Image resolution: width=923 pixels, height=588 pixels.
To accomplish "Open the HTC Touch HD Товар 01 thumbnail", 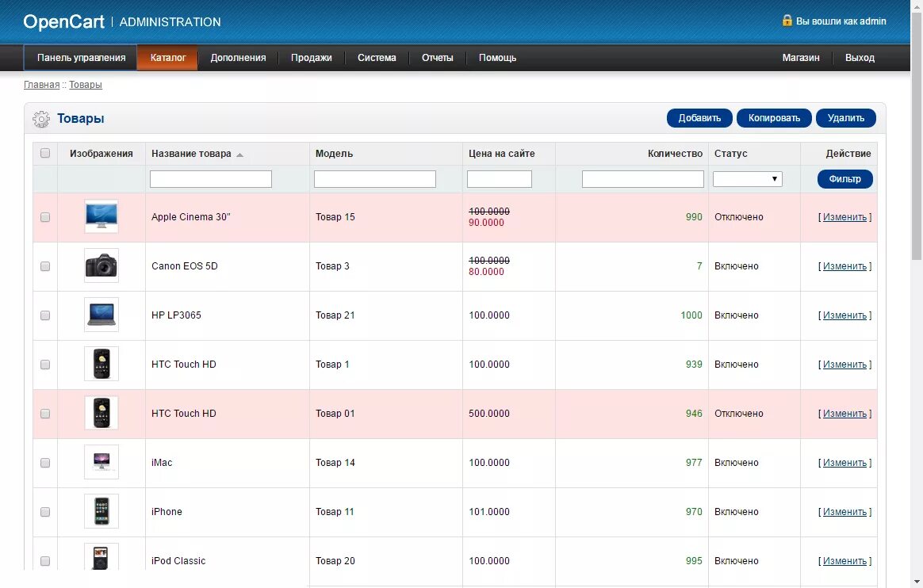I will click(101, 413).
